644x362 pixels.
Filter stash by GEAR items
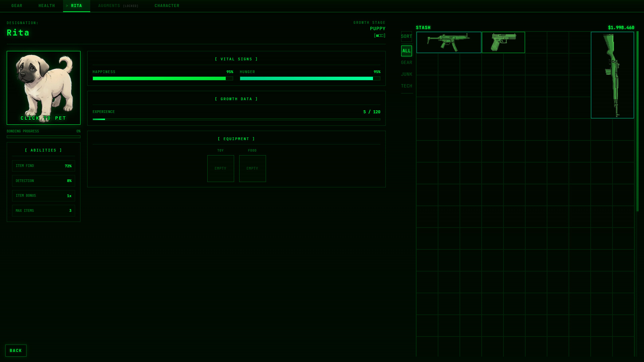click(x=407, y=62)
